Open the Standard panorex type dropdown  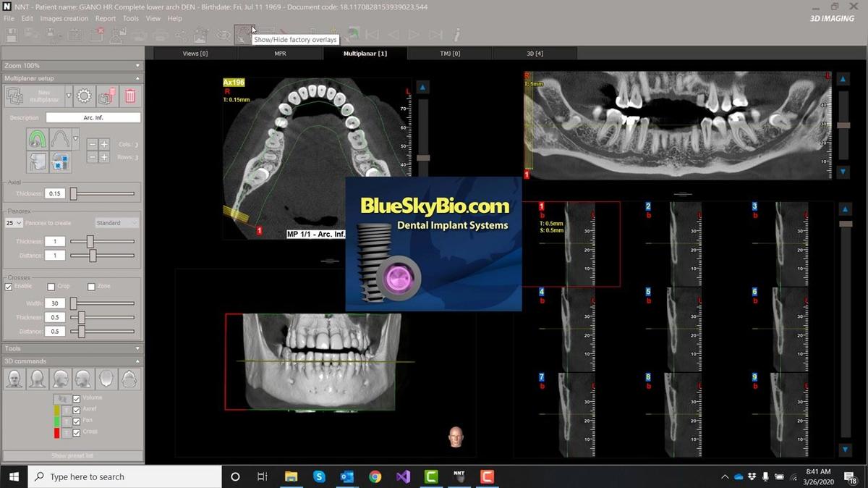[x=117, y=223]
